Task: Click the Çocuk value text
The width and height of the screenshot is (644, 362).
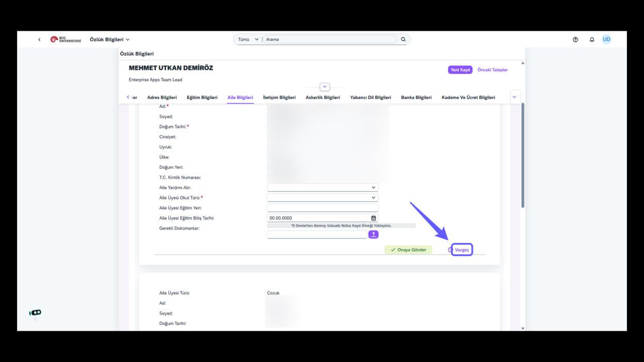Action: (273, 293)
